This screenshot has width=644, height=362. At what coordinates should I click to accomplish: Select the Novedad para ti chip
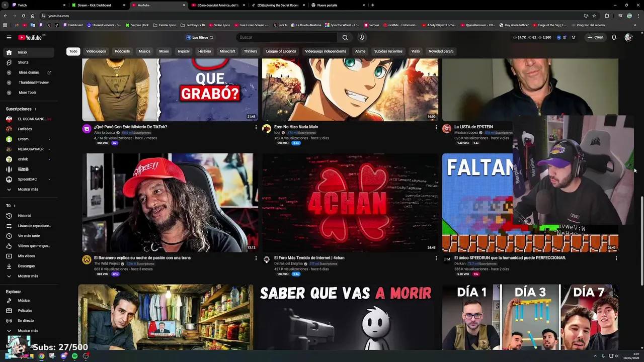point(441,51)
